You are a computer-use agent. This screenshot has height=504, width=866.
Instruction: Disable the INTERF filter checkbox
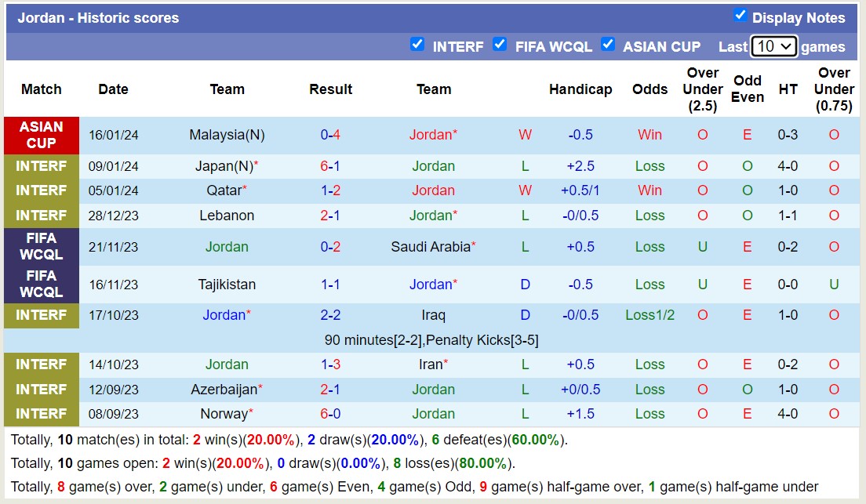pos(417,45)
